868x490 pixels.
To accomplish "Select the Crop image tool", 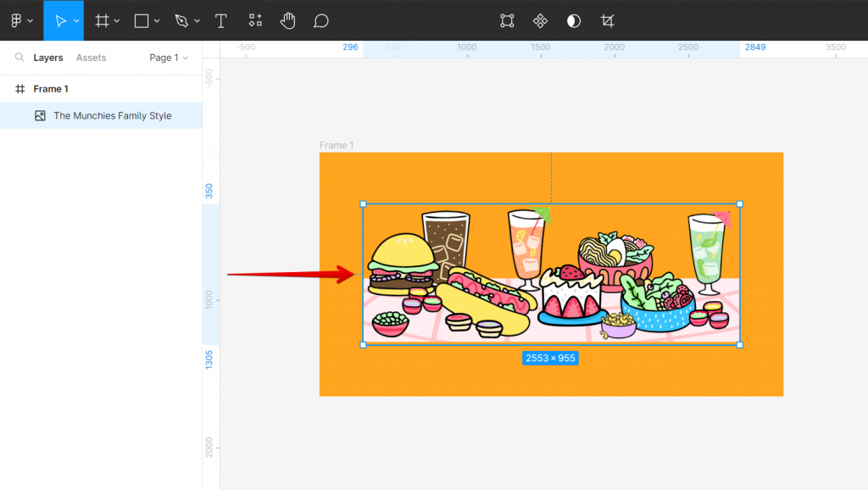I will tap(607, 20).
